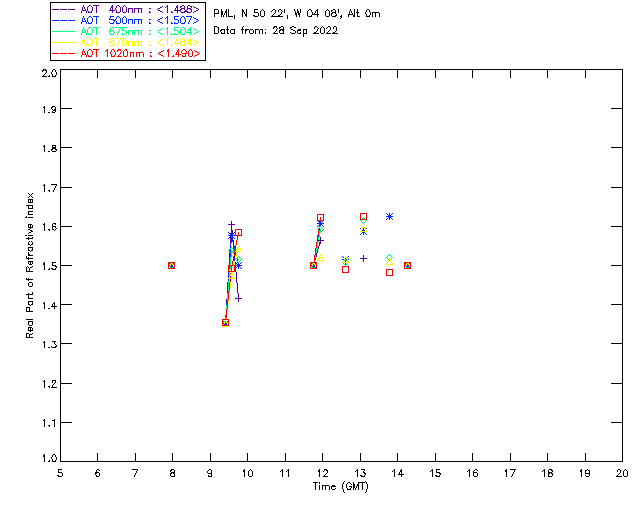The width and height of the screenshot is (640, 512).
Task: Select the red square near 9.8 GMT, 1.58
Action: (x=238, y=232)
